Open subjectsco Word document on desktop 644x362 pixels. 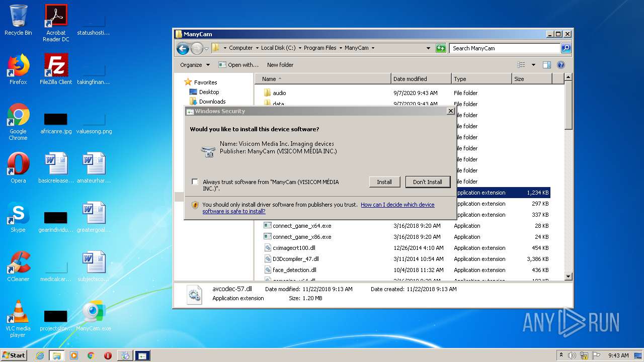[x=94, y=266]
